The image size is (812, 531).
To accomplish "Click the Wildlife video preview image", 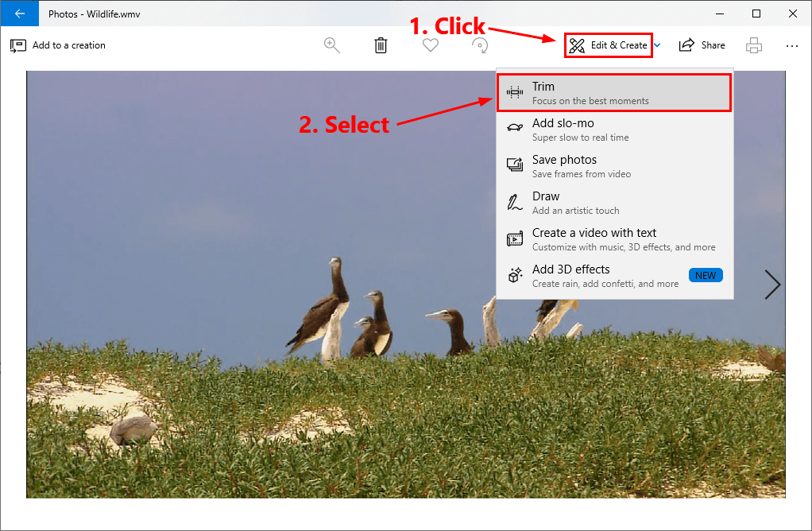I will point(406,285).
